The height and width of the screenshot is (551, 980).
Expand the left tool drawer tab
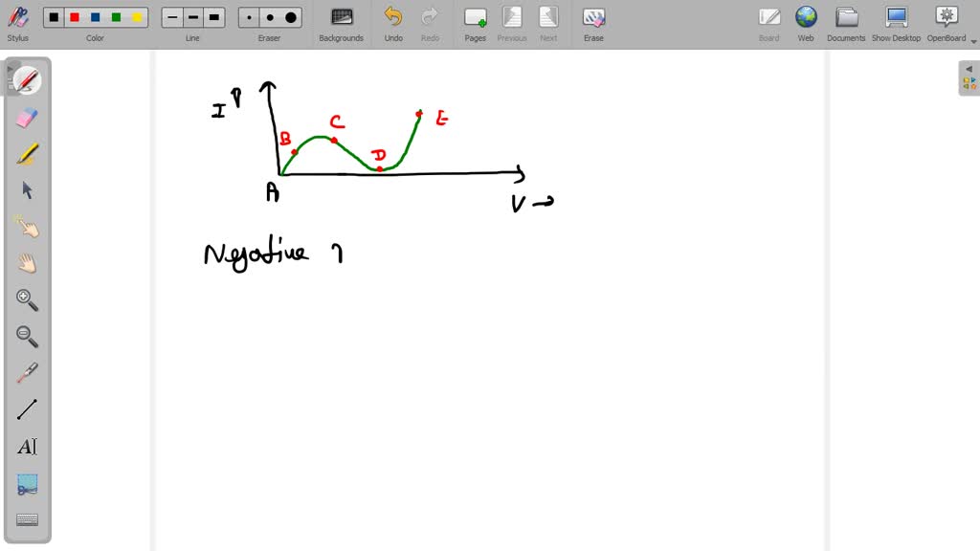pyautogui.click(x=11, y=69)
